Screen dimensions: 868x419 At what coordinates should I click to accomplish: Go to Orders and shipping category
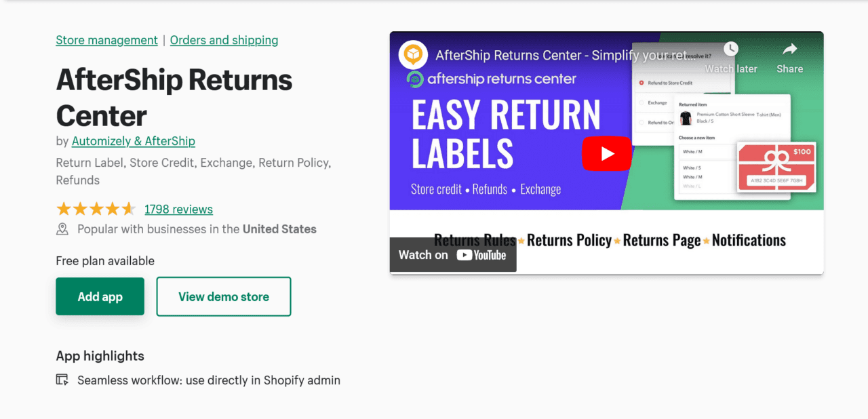coord(224,40)
